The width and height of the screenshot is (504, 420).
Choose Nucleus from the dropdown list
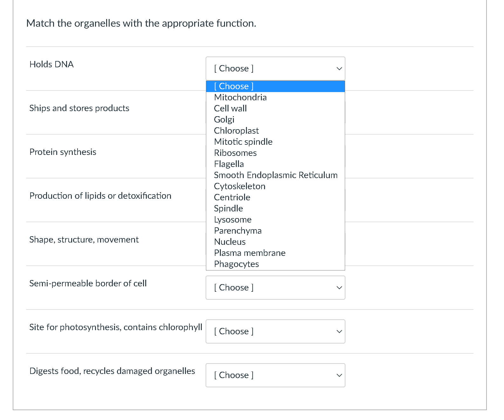[275, 242]
